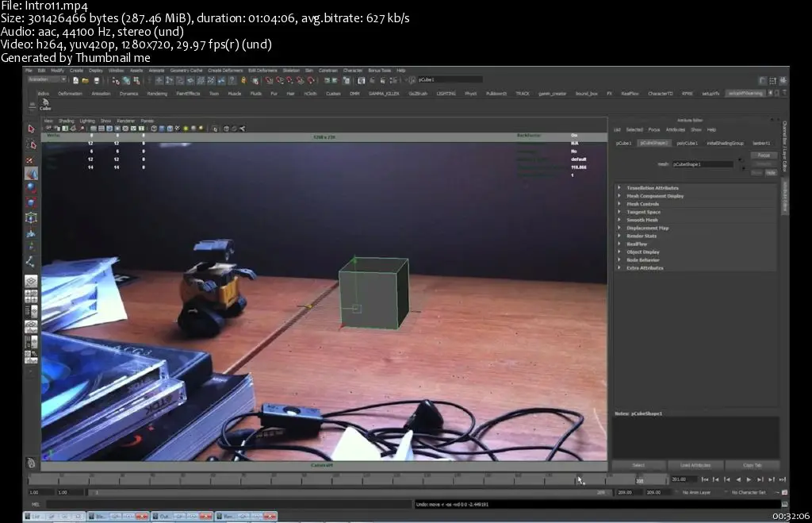
Task: Open the Script Editor icon
Action: pyautogui.click(x=784, y=504)
